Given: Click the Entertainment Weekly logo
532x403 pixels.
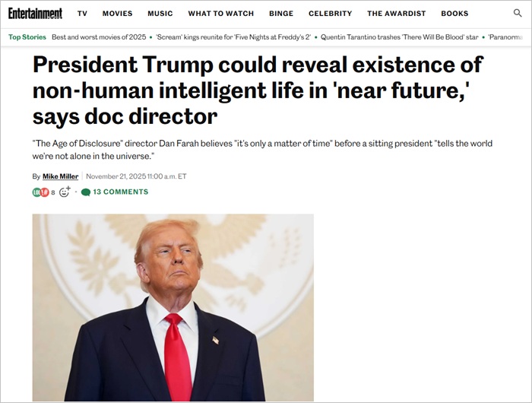Looking at the screenshot, I should coord(35,13).
